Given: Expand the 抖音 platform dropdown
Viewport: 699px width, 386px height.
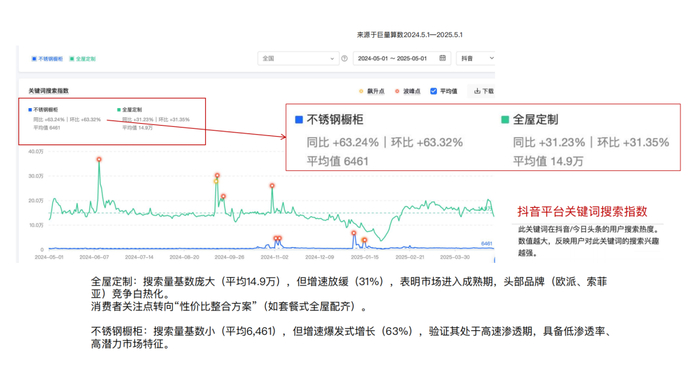Looking at the screenshot, I should point(476,58).
